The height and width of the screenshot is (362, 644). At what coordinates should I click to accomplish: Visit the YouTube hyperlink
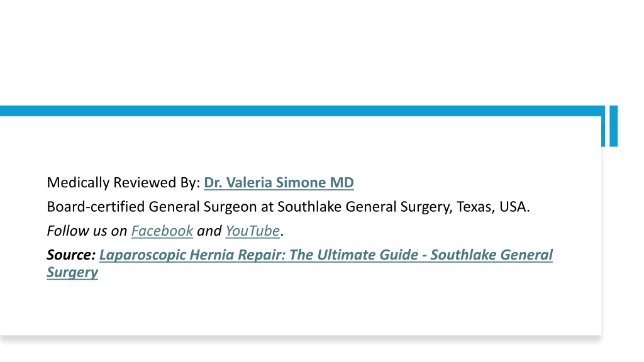[253, 231]
